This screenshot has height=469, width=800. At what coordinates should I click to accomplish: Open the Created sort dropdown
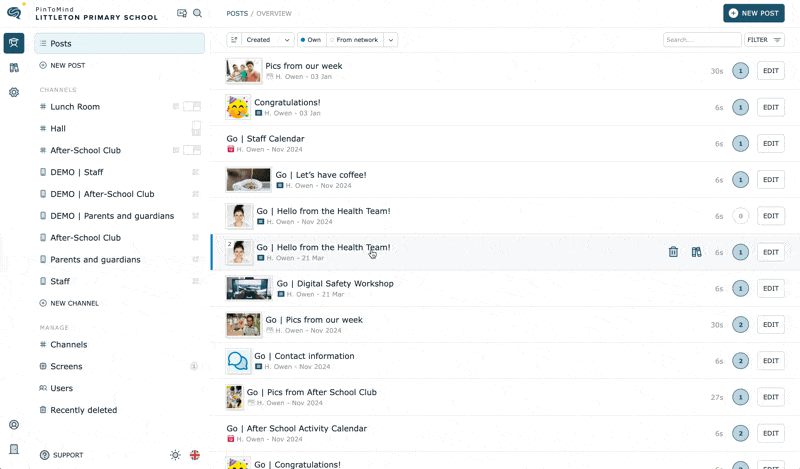268,40
